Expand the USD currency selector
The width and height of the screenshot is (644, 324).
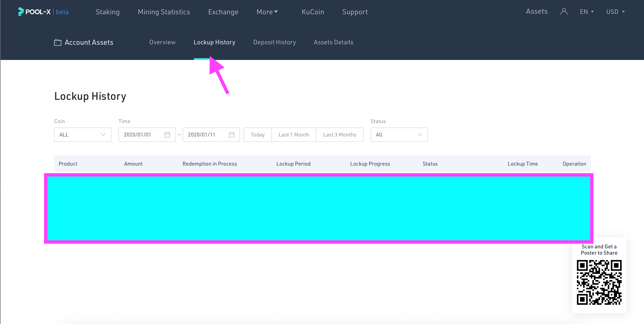[615, 12]
